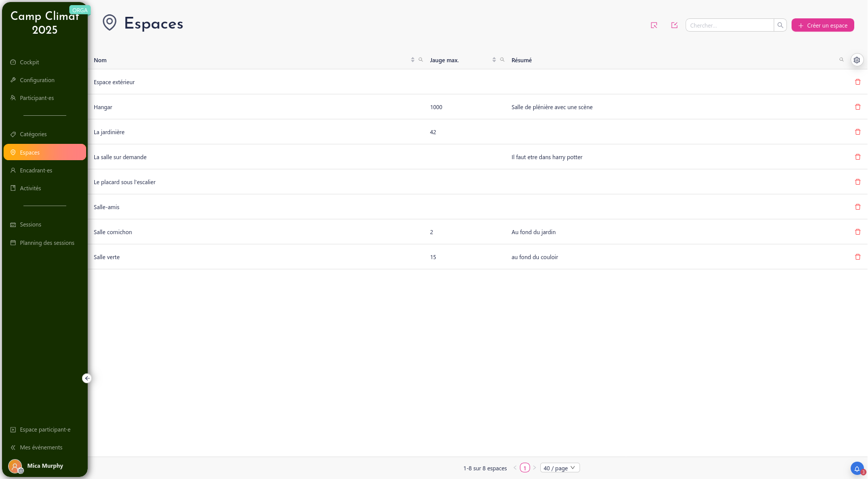Open Catégories in the sidebar

[33, 134]
